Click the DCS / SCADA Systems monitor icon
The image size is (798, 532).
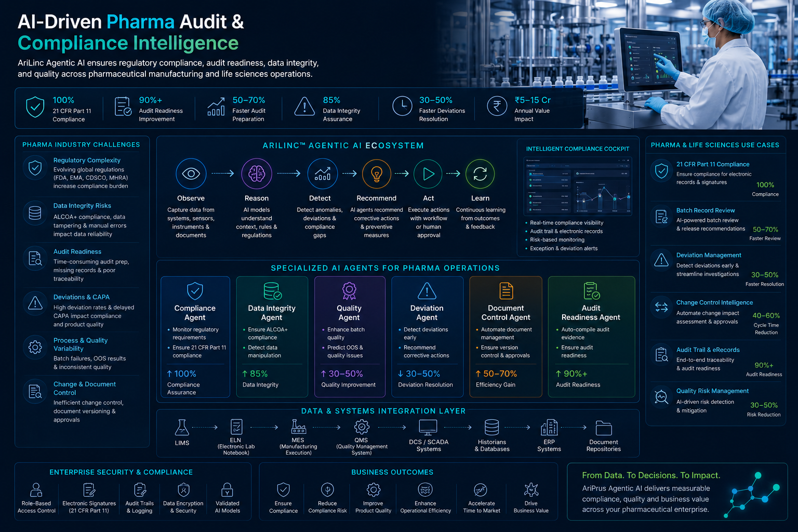(428, 428)
